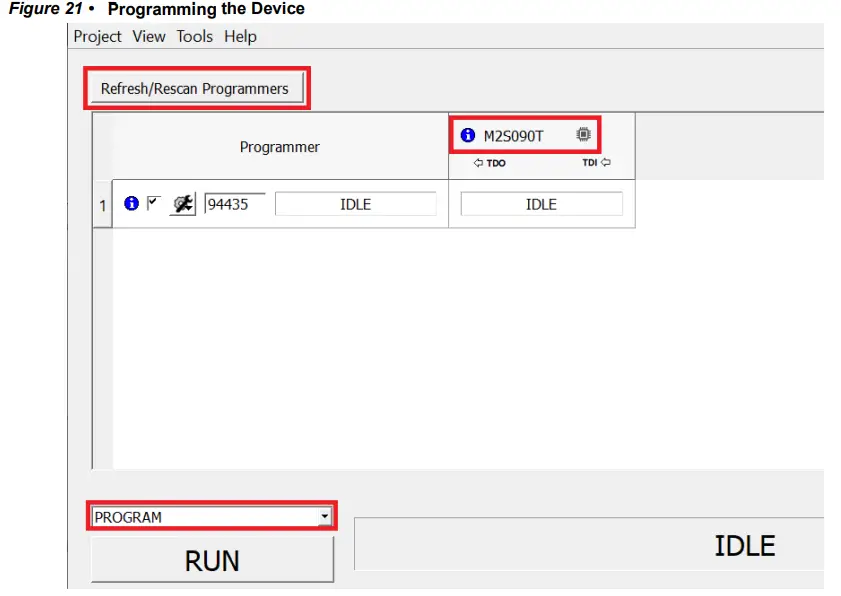This screenshot has width=841, height=596.
Task: Open the Project menu
Action: point(96,36)
